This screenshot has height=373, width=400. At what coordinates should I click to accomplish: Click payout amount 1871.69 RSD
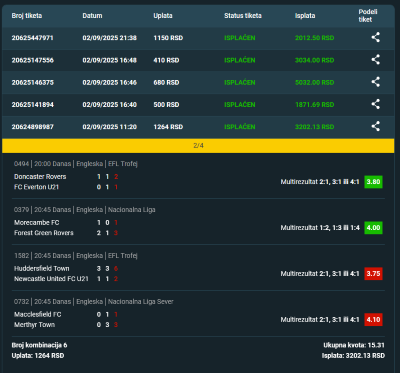(x=314, y=105)
